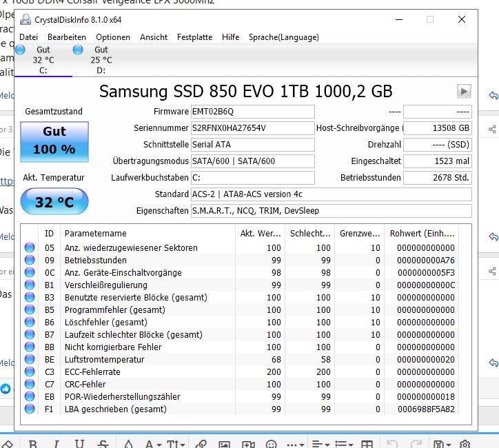Select the D: drive tab (Gut 25 °C)
Viewport: 499px width, 448px height.
tap(101, 60)
